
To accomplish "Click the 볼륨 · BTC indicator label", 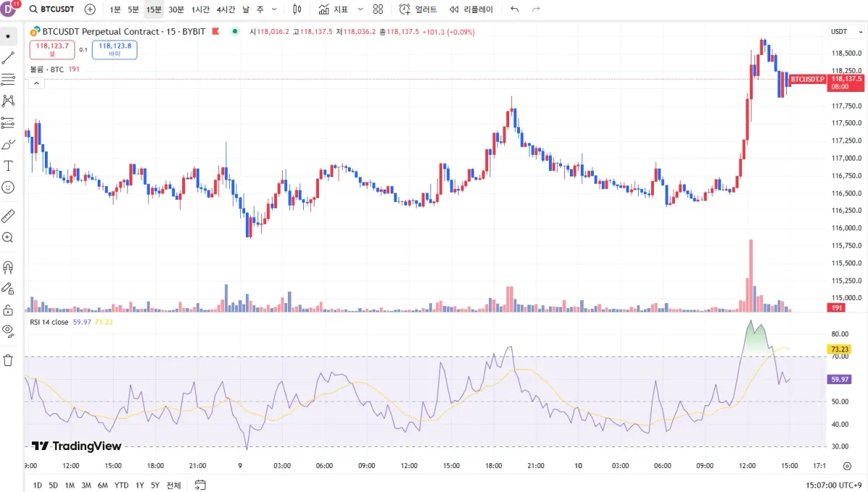I will click(47, 69).
